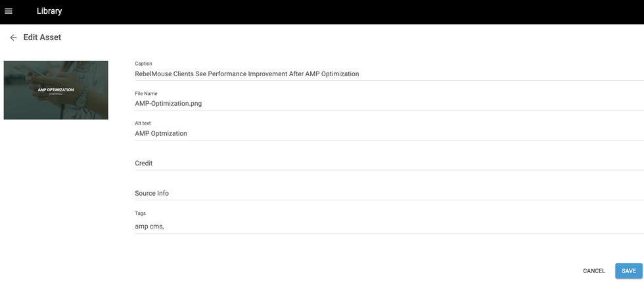The height and width of the screenshot is (283, 644).
Task: Click the Tags field with amp cms
Action: 388,227
